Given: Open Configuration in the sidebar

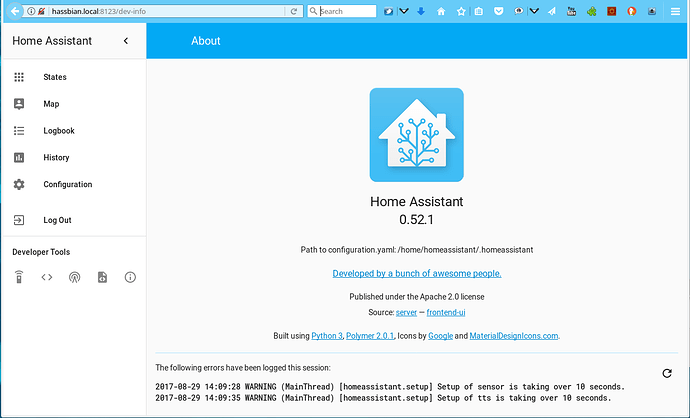Looking at the screenshot, I should (74, 184).
